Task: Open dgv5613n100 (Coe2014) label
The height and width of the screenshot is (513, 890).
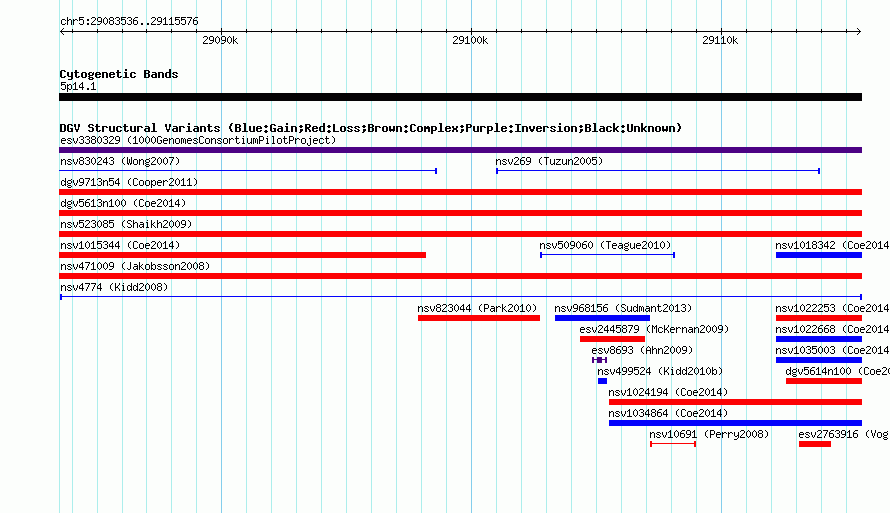Action: tap(123, 203)
